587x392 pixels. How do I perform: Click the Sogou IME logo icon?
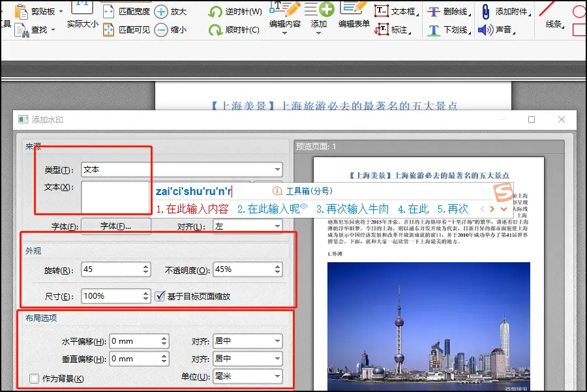[503, 192]
